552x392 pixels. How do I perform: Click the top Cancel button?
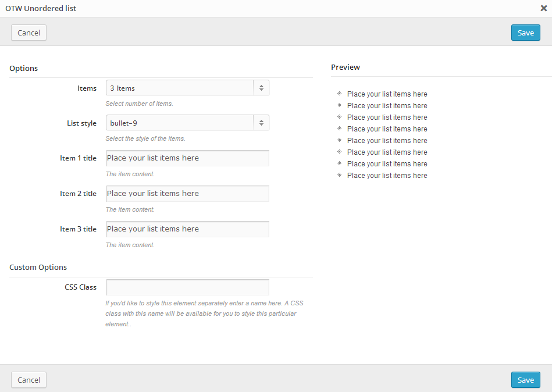pos(29,33)
